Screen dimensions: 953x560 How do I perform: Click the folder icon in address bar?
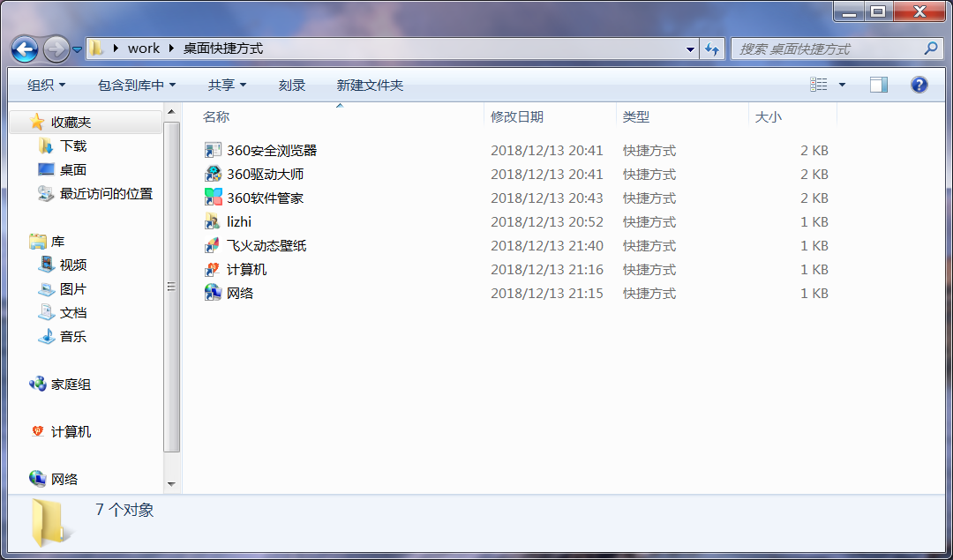tap(96, 48)
